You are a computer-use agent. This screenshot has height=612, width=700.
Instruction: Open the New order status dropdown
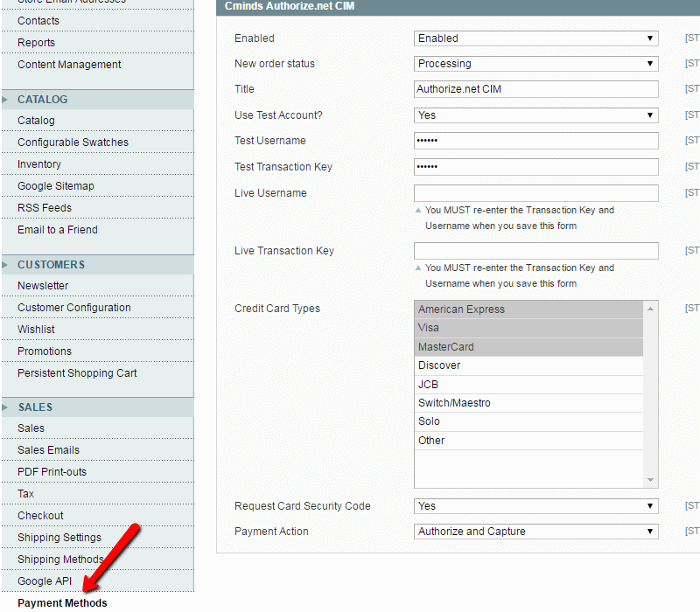click(535, 64)
